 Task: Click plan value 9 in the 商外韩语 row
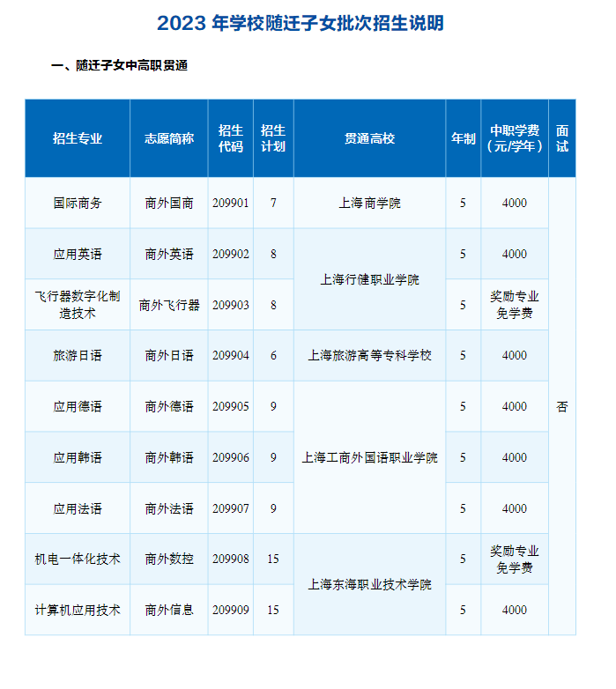point(273,457)
